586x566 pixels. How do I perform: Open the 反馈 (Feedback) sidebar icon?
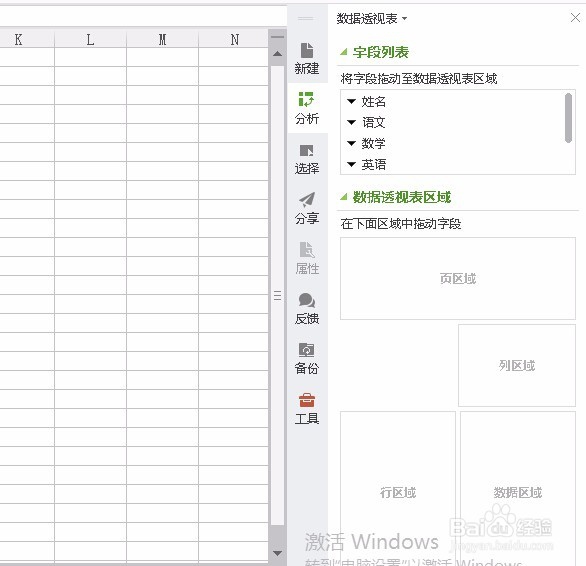(307, 308)
